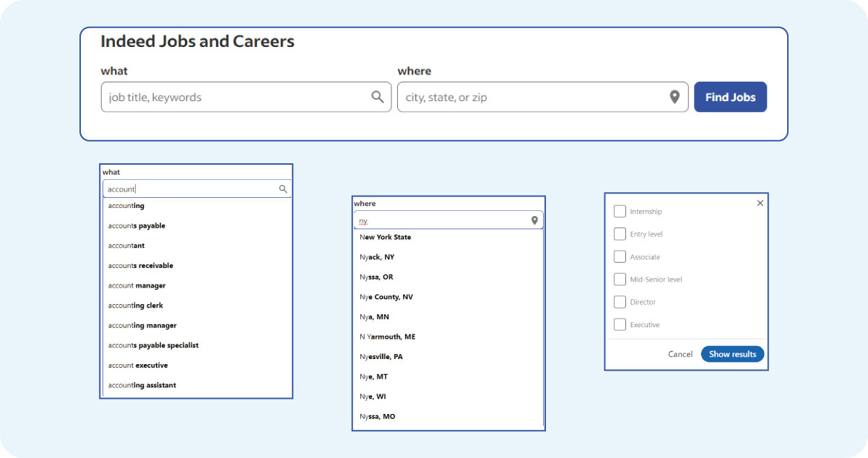Viewport: 868px width, 458px height.
Task: Enable the Internship checkbox
Action: pos(620,211)
